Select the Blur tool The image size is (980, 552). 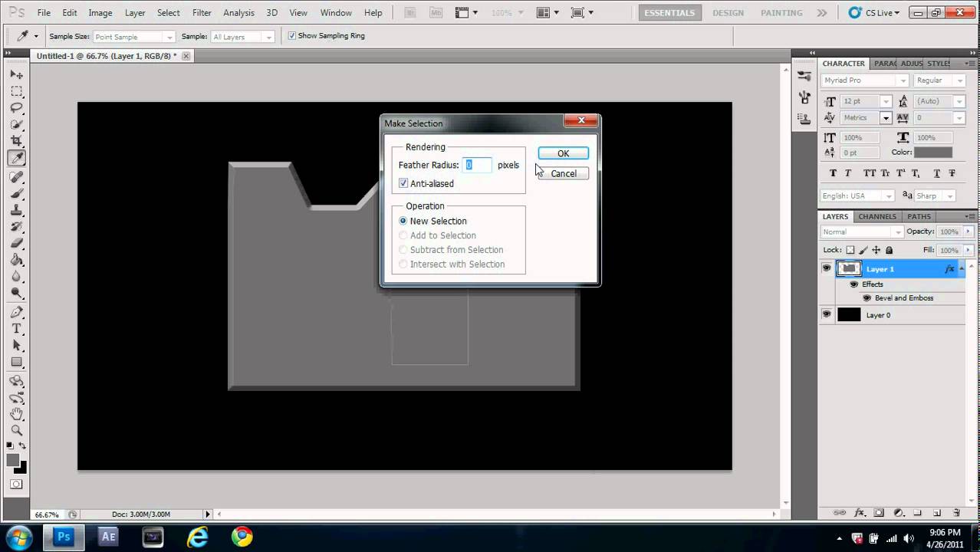pyautogui.click(x=17, y=277)
